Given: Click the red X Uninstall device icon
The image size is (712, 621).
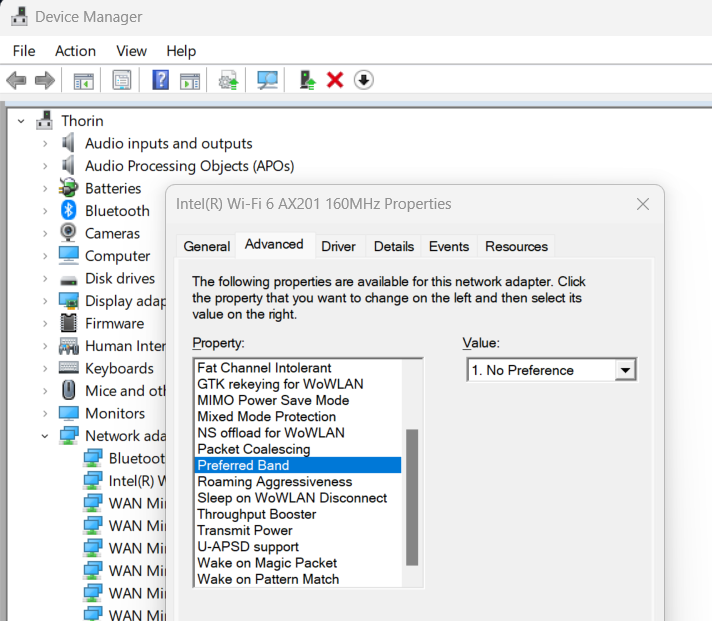Looking at the screenshot, I should [x=335, y=80].
